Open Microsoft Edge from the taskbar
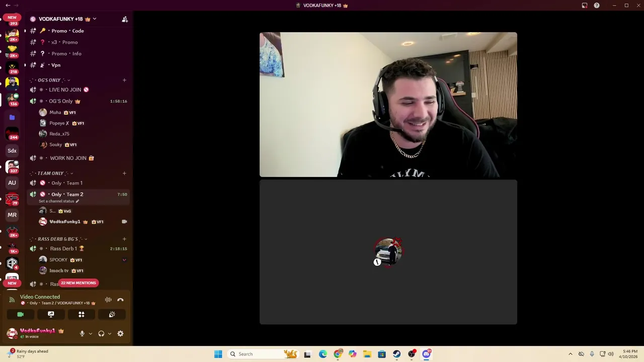Screen dimensions: 644x362 click(x=323, y=354)
